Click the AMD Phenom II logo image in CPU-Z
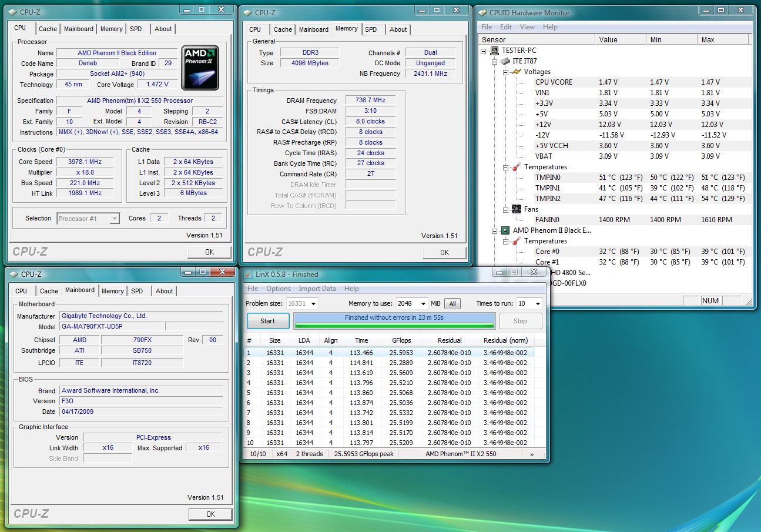 point(200,68)
